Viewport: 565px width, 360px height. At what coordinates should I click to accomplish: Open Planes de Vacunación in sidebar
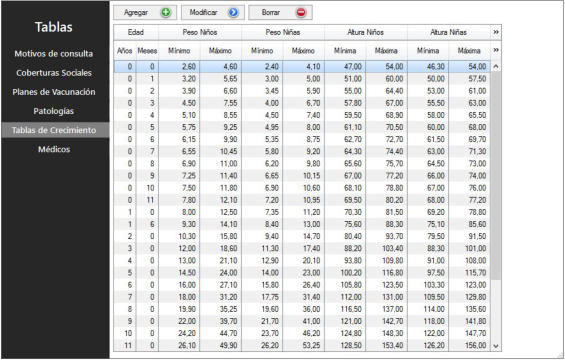(x=54, y=92)
